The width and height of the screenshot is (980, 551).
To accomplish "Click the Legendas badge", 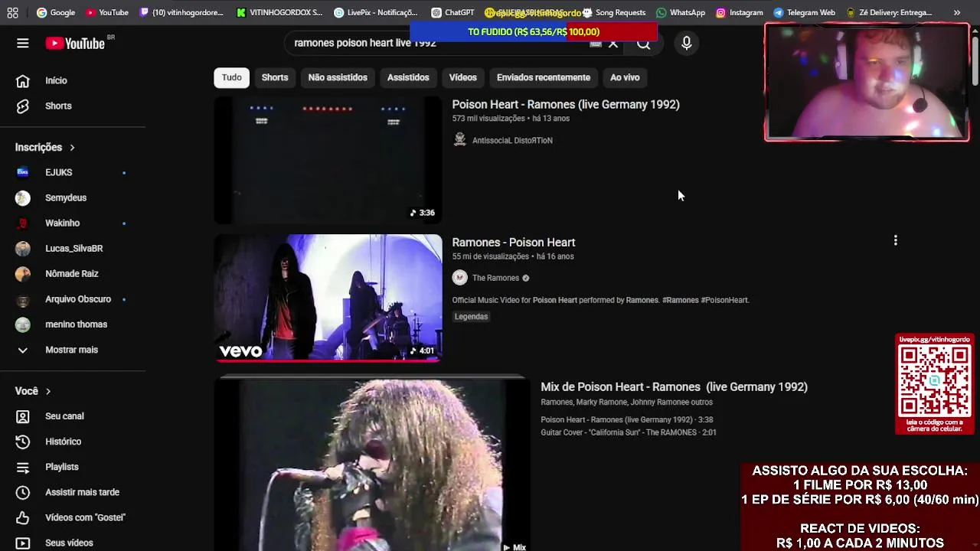I will click(x=471, y=316).
